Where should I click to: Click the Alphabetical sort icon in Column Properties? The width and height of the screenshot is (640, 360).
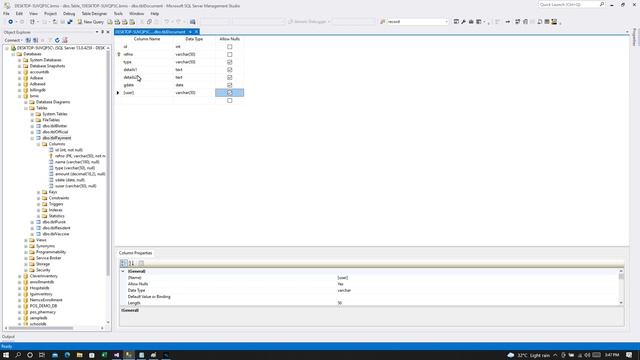(x=131, y=263)
